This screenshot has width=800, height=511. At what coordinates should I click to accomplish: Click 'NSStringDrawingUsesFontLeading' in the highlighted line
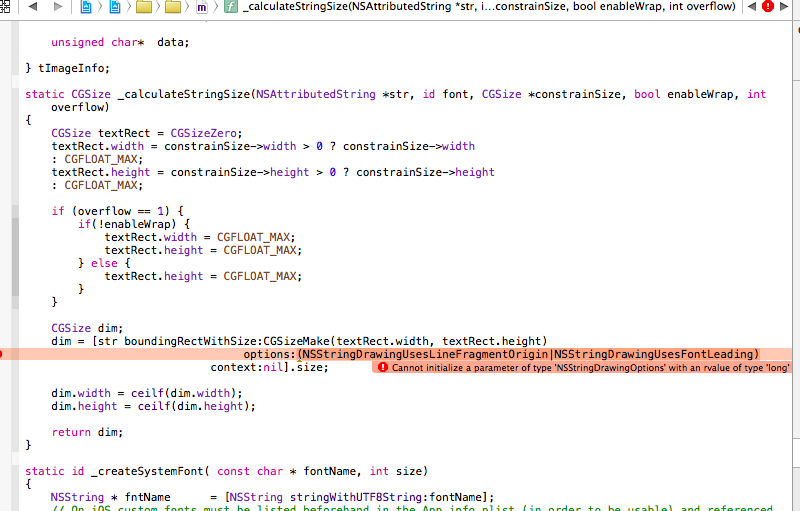pos(654,354)
